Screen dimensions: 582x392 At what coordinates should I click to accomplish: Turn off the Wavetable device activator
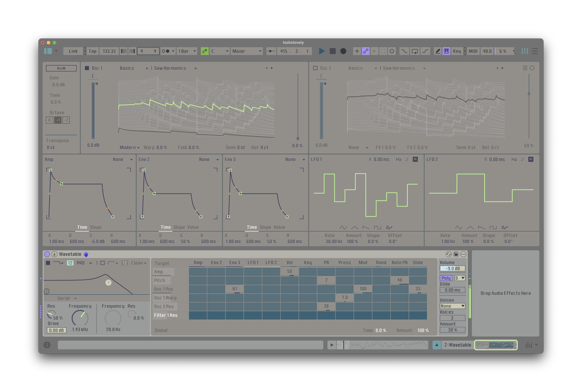(47, 254)
